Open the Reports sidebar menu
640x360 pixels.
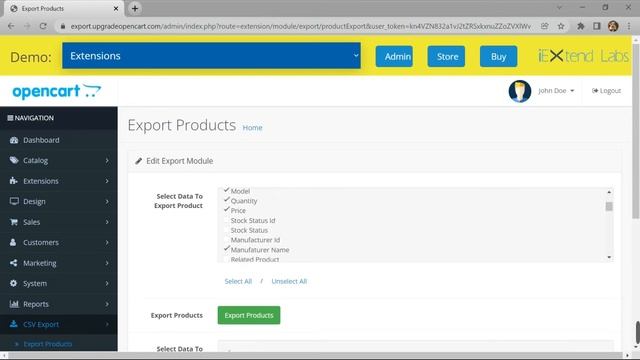tap(59, 304)
